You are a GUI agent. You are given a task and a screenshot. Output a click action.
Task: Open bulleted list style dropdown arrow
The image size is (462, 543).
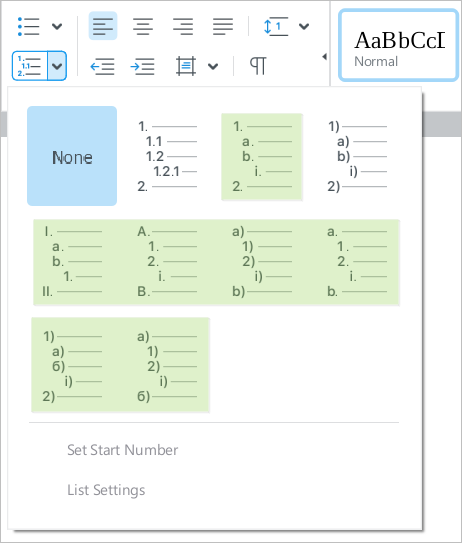click(57, 26)
